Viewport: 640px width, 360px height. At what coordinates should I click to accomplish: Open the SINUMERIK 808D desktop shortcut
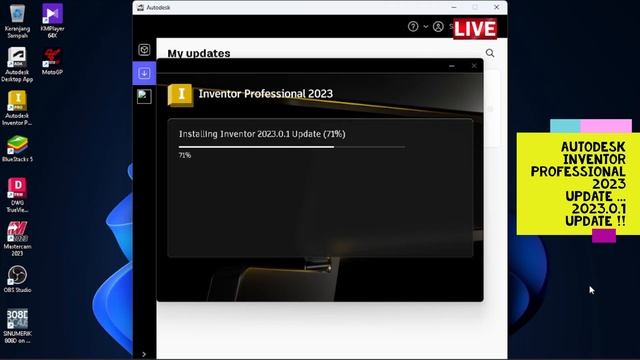[17, 326]
